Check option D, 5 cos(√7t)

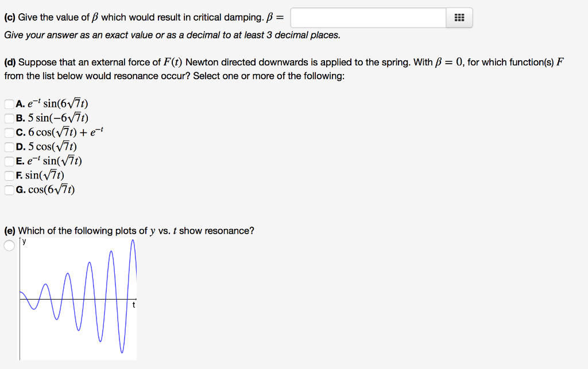pos(9,146)
